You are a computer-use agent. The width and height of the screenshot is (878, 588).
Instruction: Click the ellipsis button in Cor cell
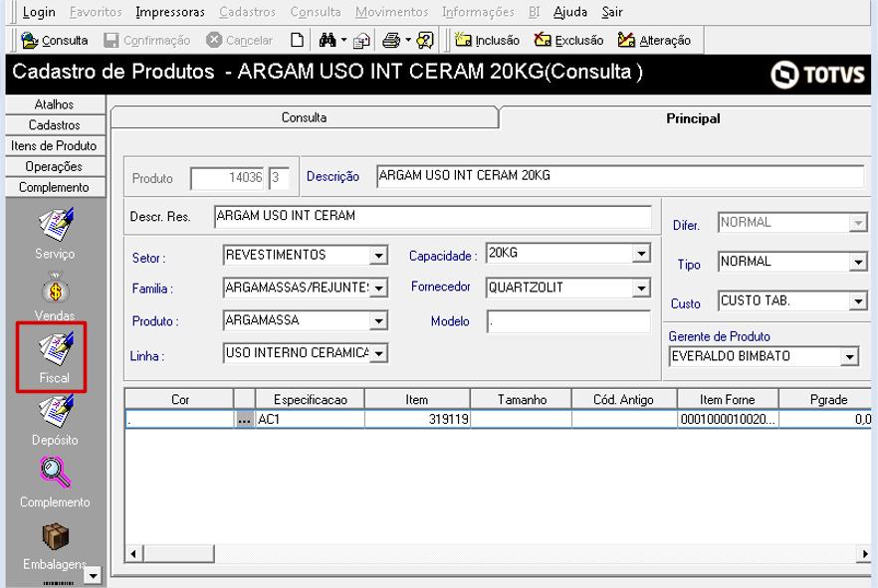click(244, 420)
